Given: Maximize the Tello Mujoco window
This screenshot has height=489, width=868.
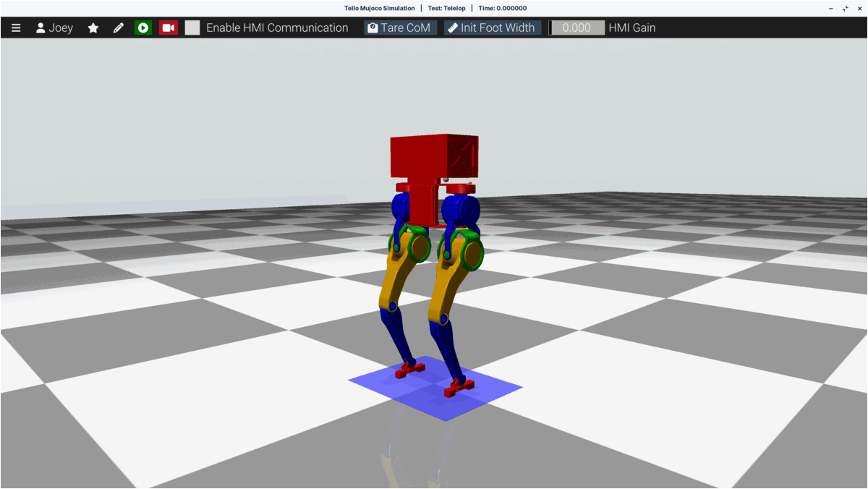Looking at the screenshot, I should click(845, 8).
